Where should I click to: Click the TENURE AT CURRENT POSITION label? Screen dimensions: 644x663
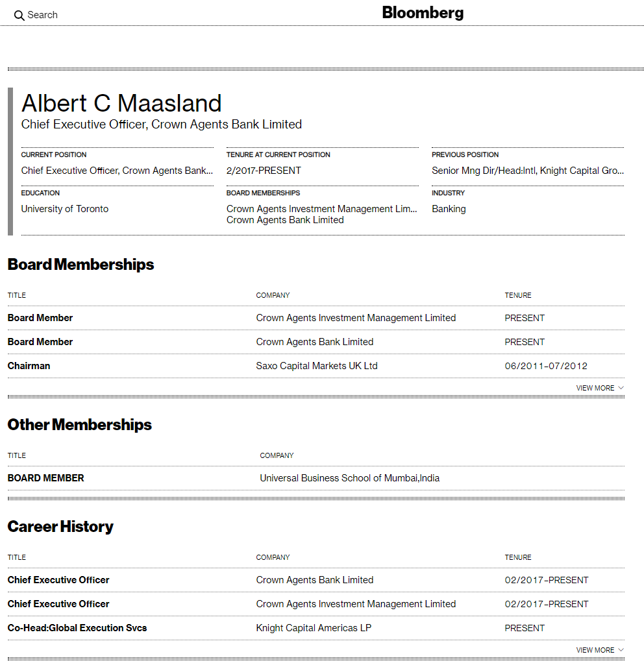pyautogui.click(x=278, y=155)
